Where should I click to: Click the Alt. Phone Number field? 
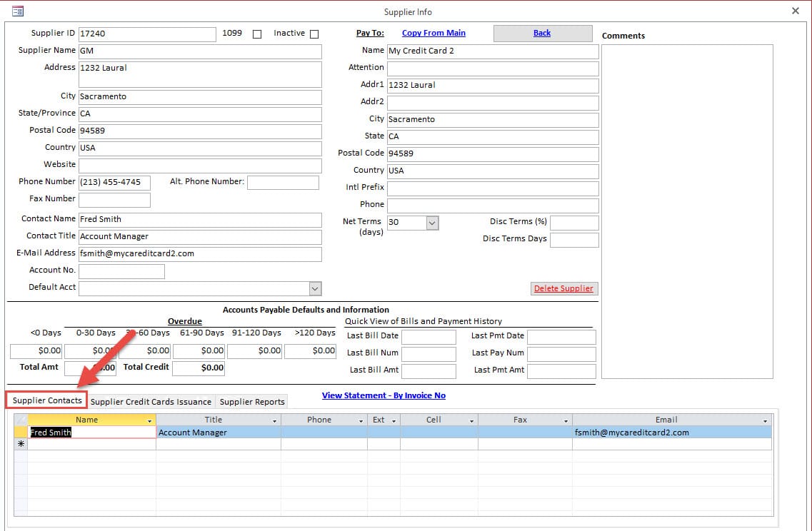(x=284, y=183)
